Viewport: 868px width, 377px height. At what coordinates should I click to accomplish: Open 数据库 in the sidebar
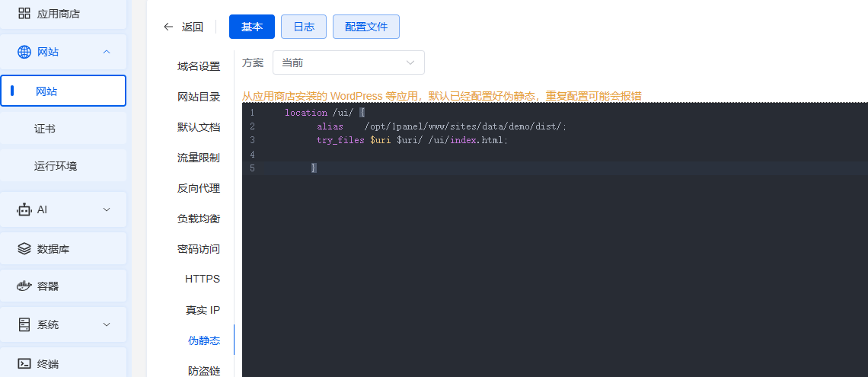click(64, 249)
